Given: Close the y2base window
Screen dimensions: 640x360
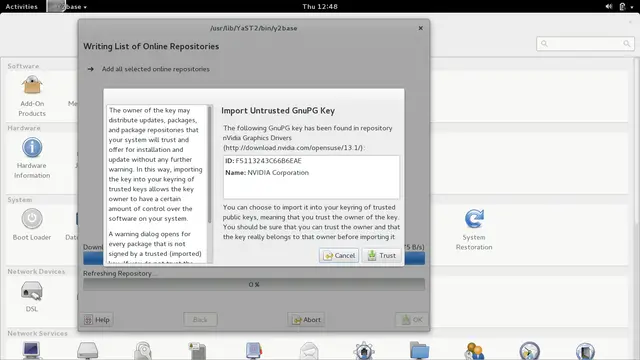Looking at the screenshot, I should [420, 28].
